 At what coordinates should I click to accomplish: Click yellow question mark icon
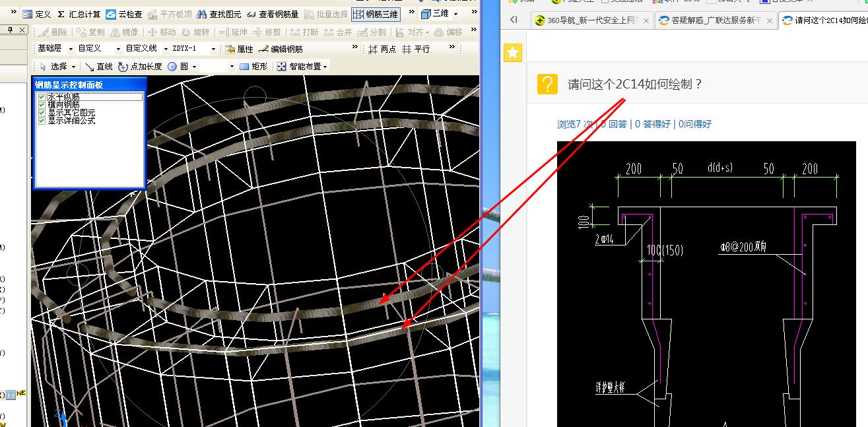[548, 84]
